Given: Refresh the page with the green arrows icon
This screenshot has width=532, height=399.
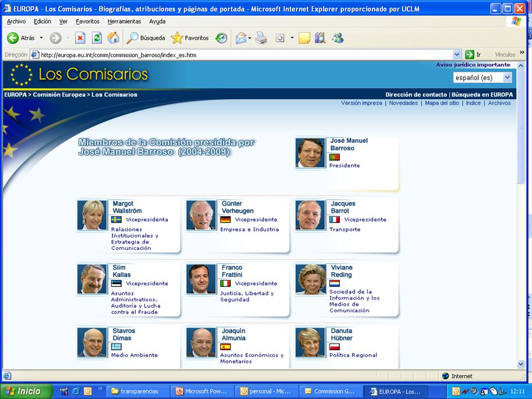Looking at the screenshot, I should tap(96, 38).
